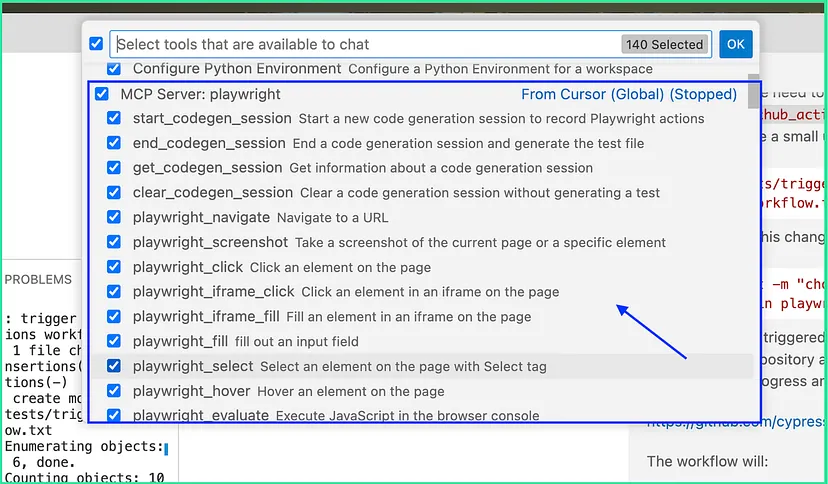Select 'playwright_iframe_click' tool name
Image resolution: width=828 pixels, height=484 pixels.
point(213,292)
